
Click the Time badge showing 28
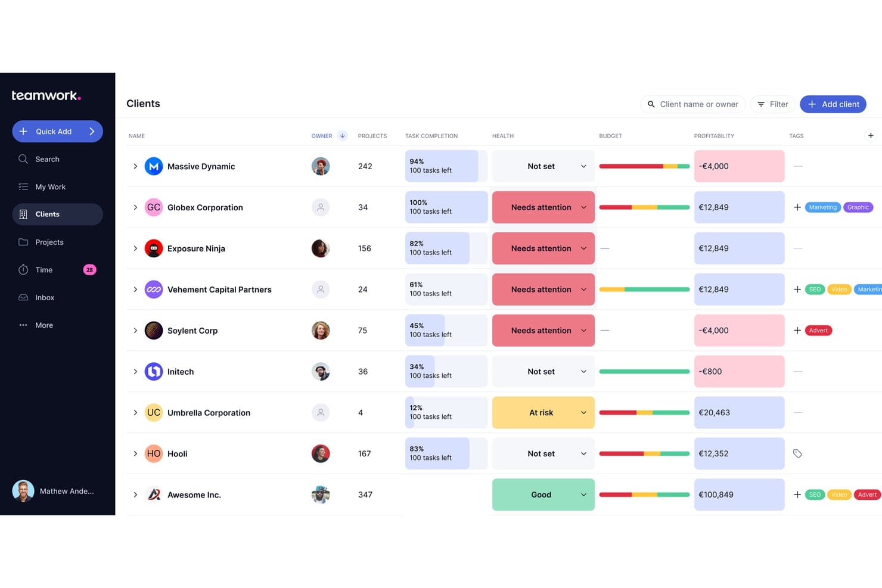pyautogui.click(x=89, y=270)
